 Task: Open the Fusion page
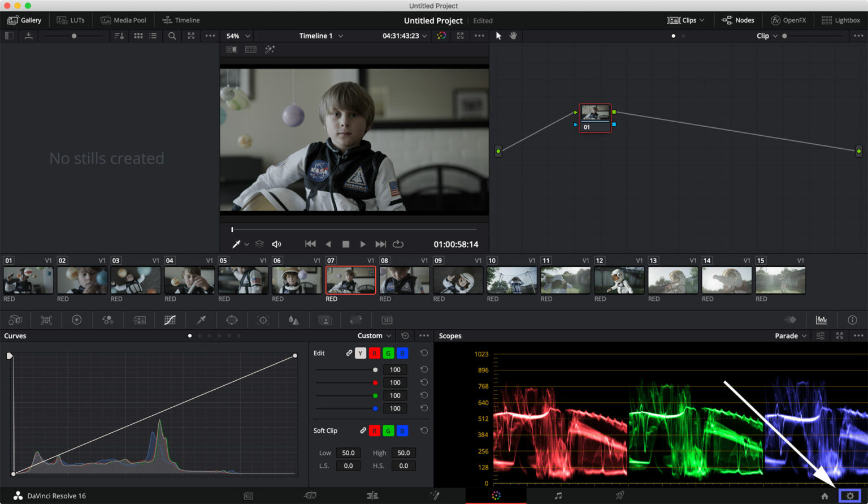pos(435,495)
